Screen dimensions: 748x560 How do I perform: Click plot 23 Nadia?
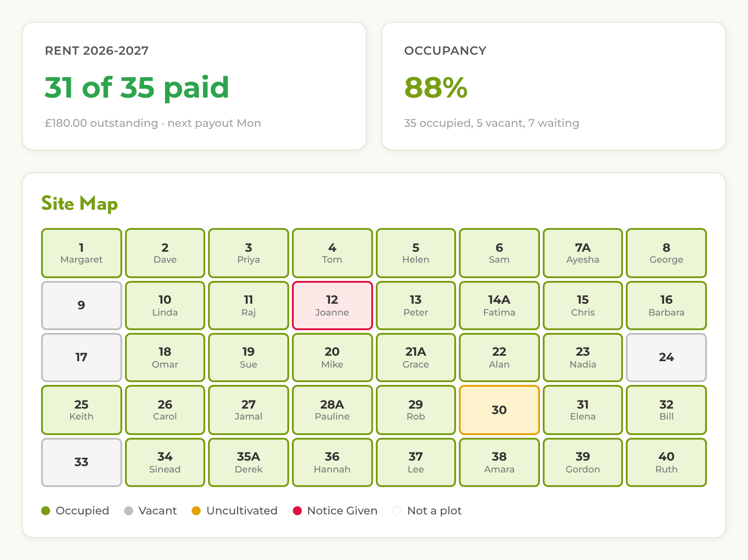click(583, 358)
